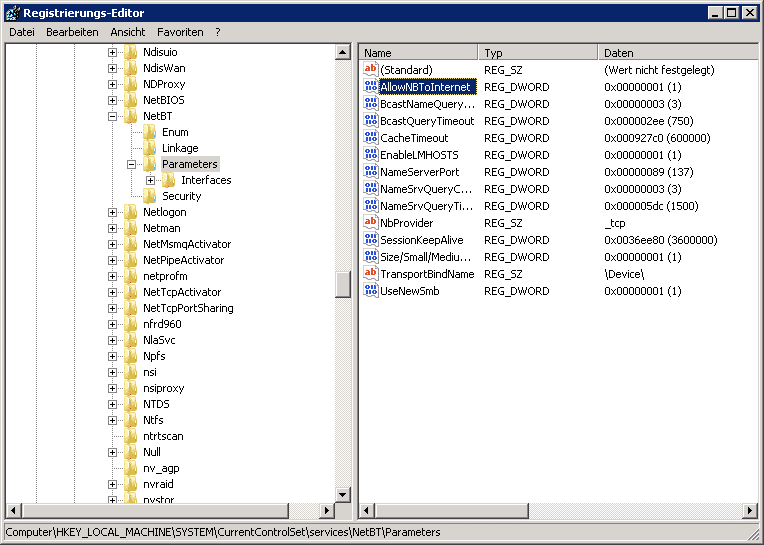
Task: Select the Null key
Action: 152,452
